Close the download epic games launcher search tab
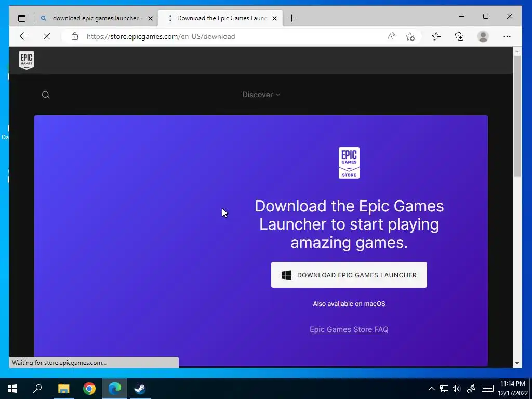This screenshot has height=399, width=532. 150,18
